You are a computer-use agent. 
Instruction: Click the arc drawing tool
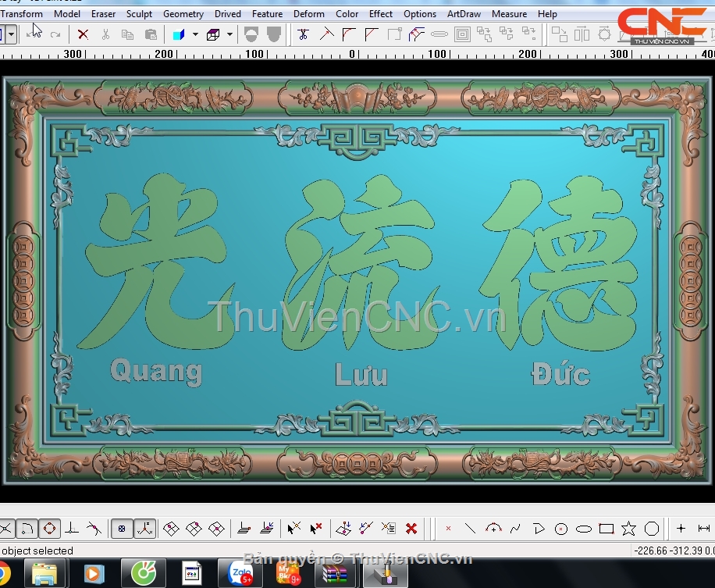(493, 529)
